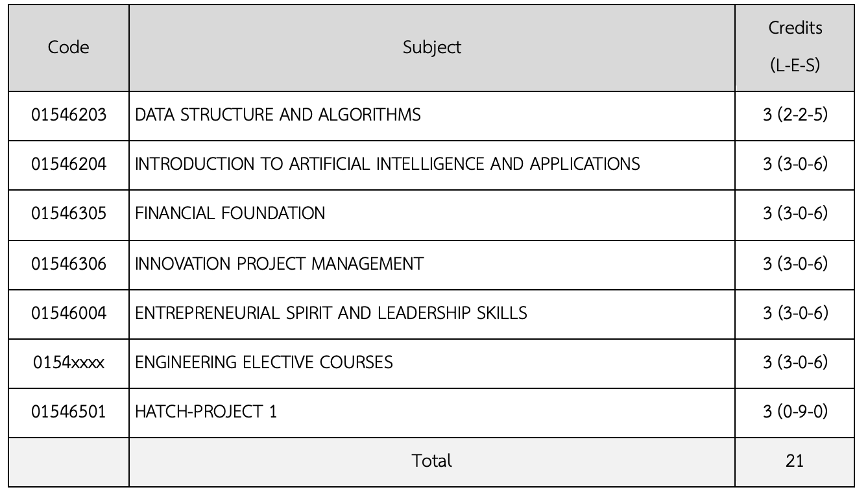Click the total credits value 21

coord(795,461)
